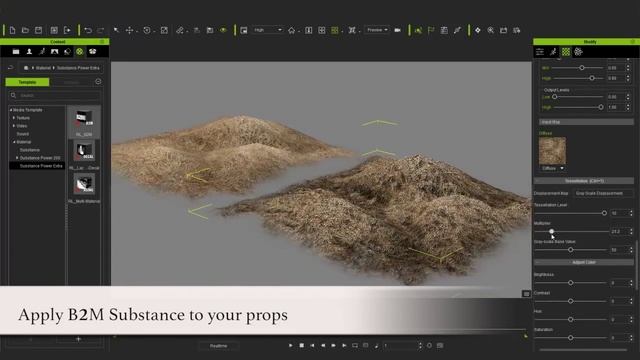Collapse the Media Template root node
Image resolution: width=640 pixels, height=360 pixels.
(x=11, y=110)
